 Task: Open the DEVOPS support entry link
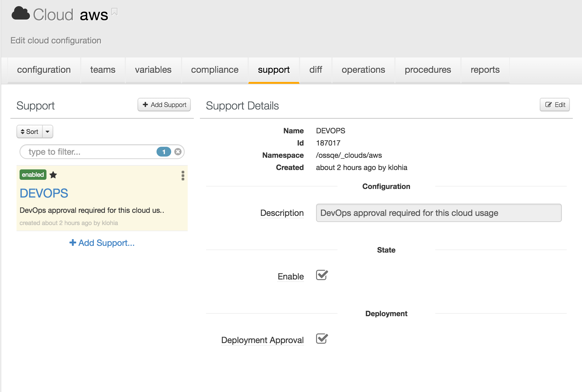click(44, 193)
